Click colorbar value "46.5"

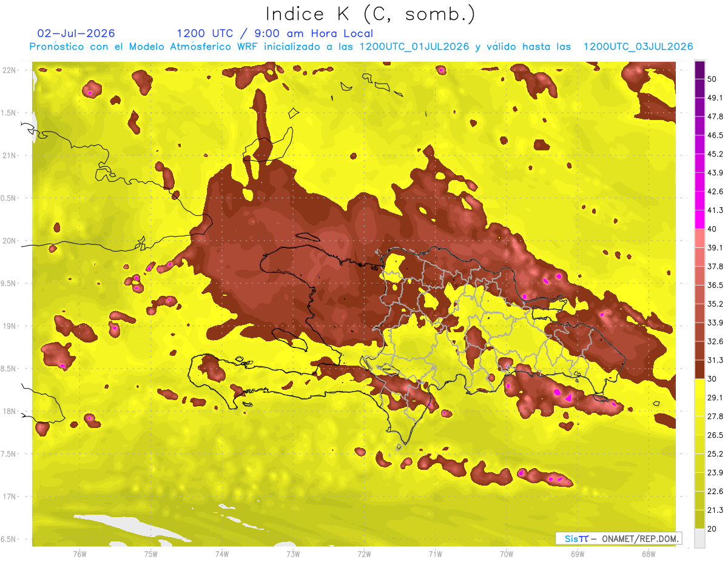coord(715,135)
